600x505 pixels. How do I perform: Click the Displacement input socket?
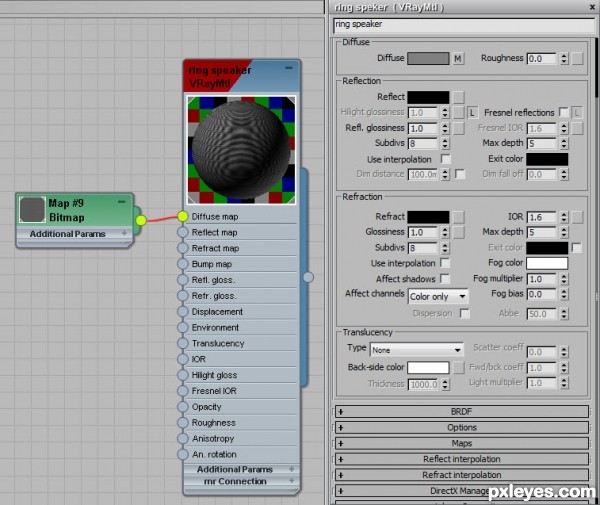coord(183,311)
